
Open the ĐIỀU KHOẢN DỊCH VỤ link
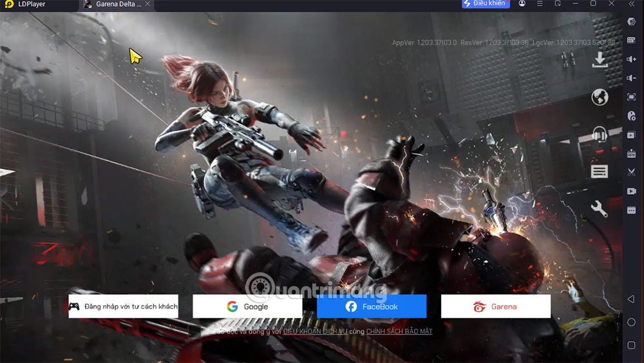[x=315, y=331]
